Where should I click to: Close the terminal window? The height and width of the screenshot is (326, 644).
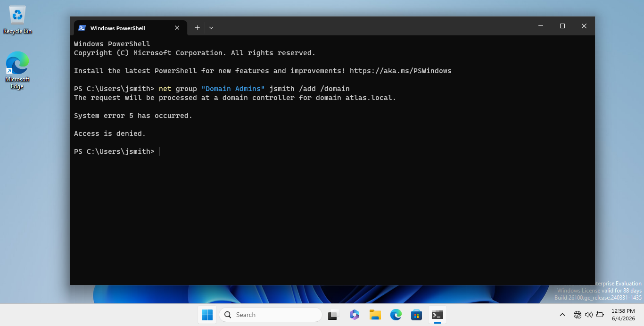[x=584, y=26]
